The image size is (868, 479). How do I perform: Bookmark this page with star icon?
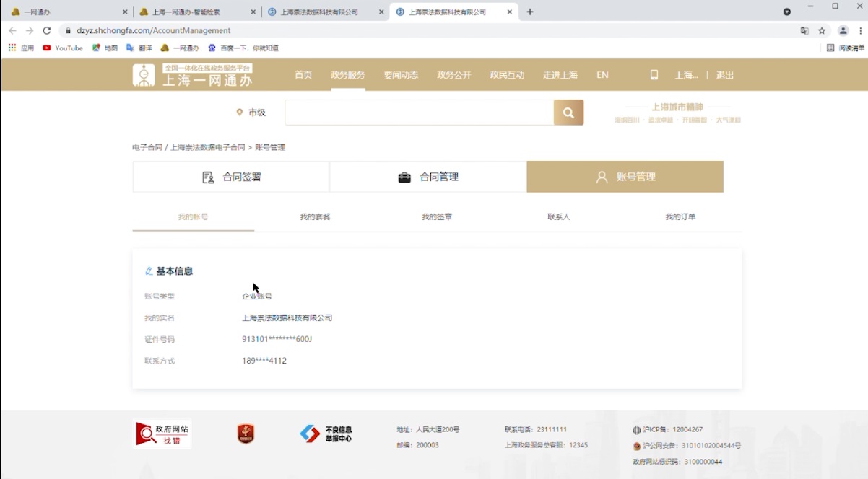(x=822, y=31)
